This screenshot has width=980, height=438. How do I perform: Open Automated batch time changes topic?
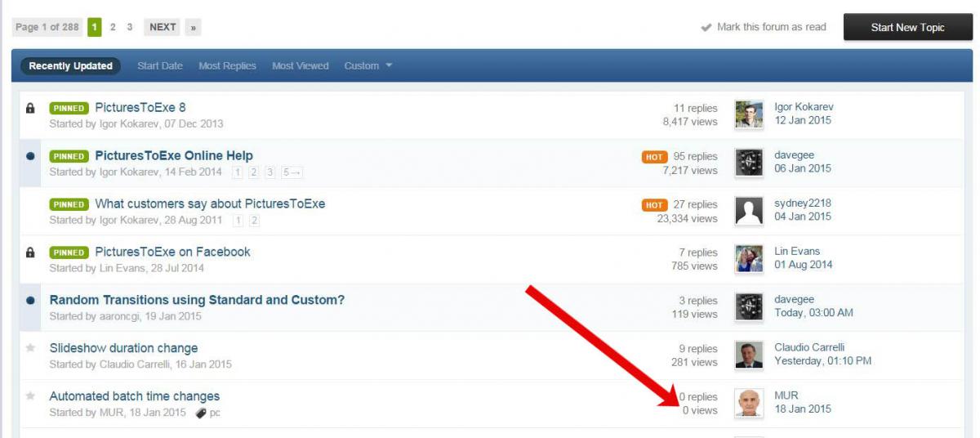(x=134, y=396)
